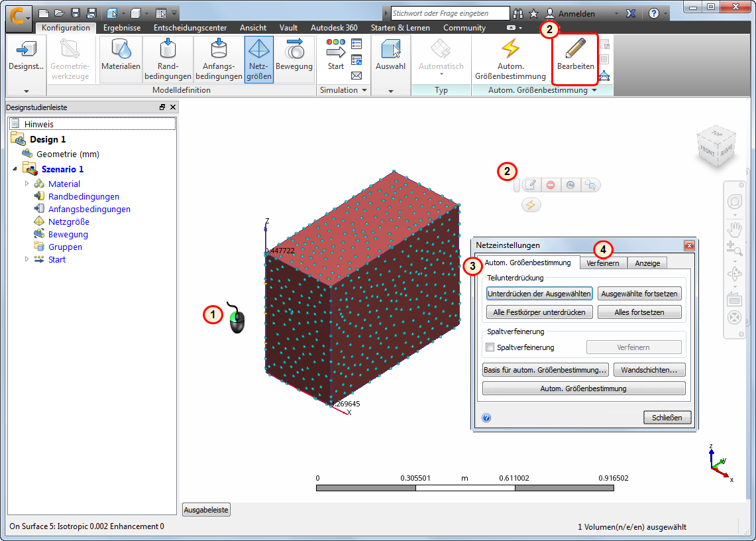Open the Ansicht ribbon tab

click(x=253, y=27)
